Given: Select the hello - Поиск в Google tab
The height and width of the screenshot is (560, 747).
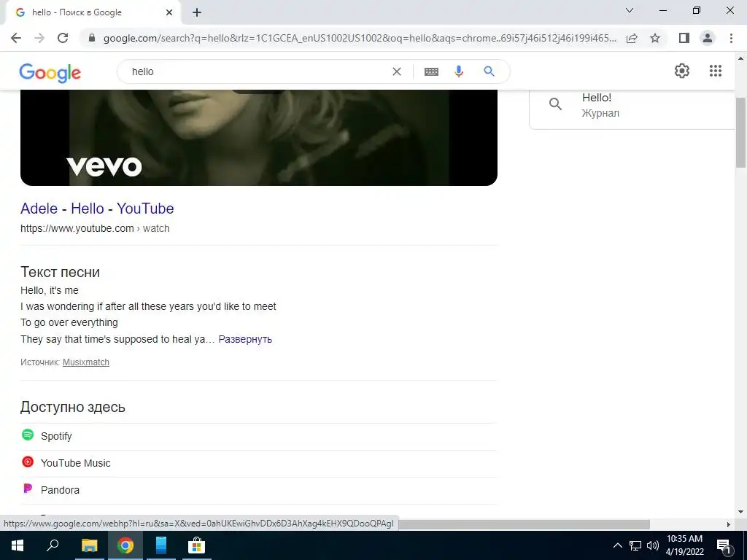Looking at the screenshot, I should (x=94, y=13).
